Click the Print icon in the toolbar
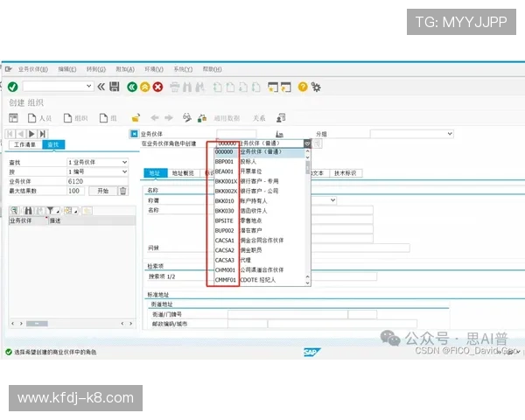The height and width of the screenshot is (420, 525). point(174,87)
